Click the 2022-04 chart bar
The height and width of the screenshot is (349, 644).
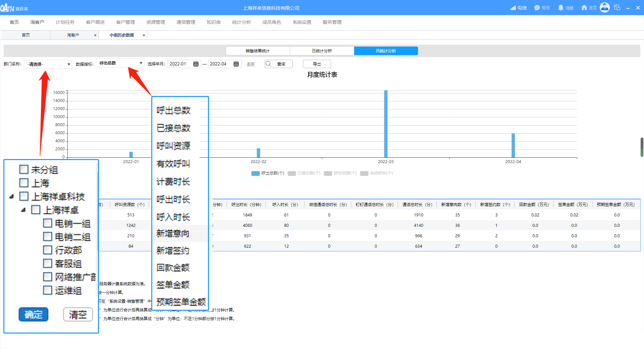[x=513, y=145]
